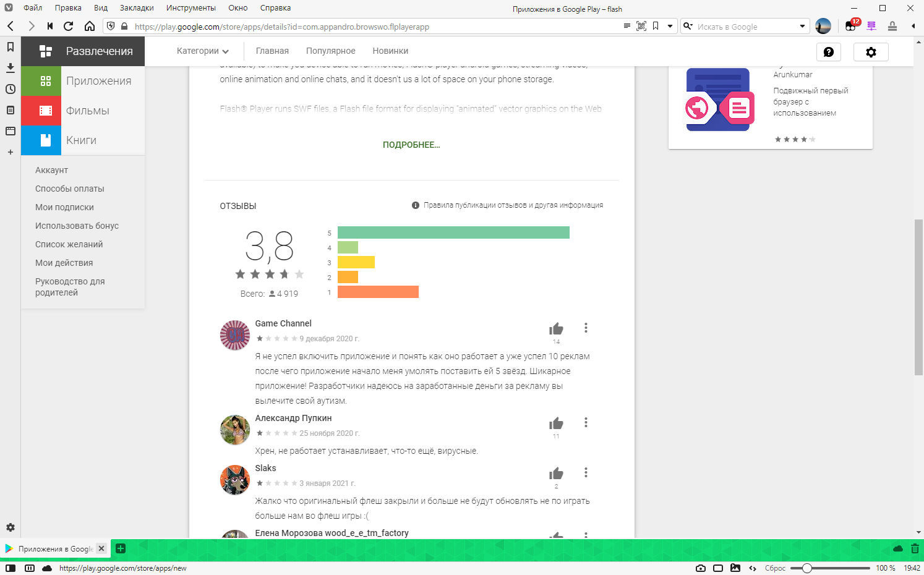
Task: Open Мои подписки link
Action: pos(64,207)
